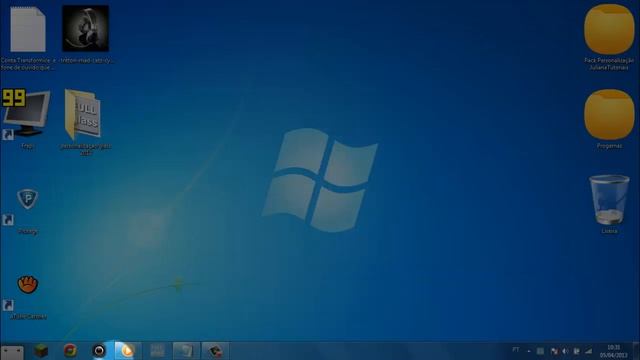Switch to the fifth taskbar window button

pos(157,351)
